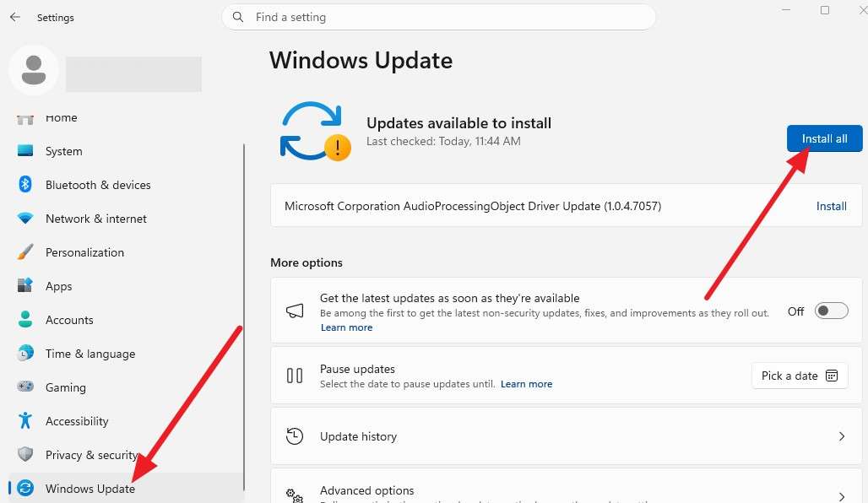Click the search magnifier icon

[238, 17]
